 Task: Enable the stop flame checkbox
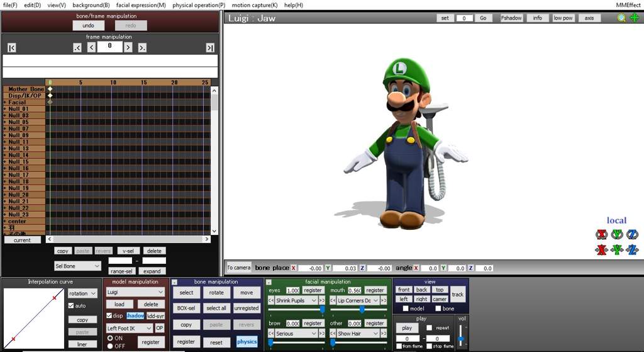click(429, 346)
